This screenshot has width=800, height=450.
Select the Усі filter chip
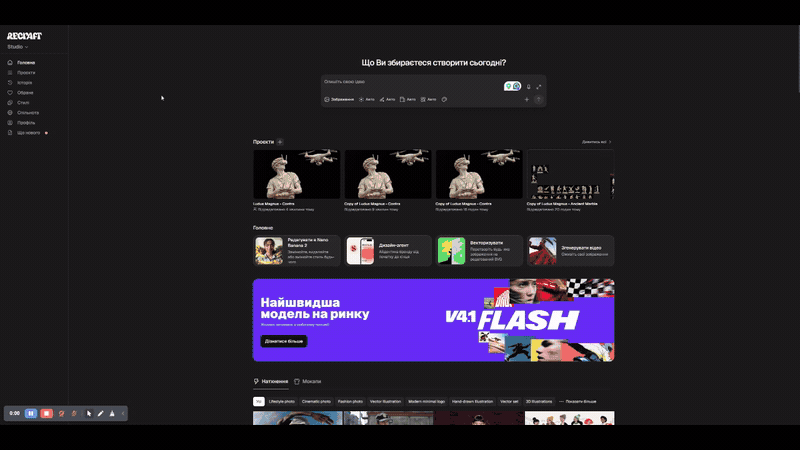tap(259, 402)
